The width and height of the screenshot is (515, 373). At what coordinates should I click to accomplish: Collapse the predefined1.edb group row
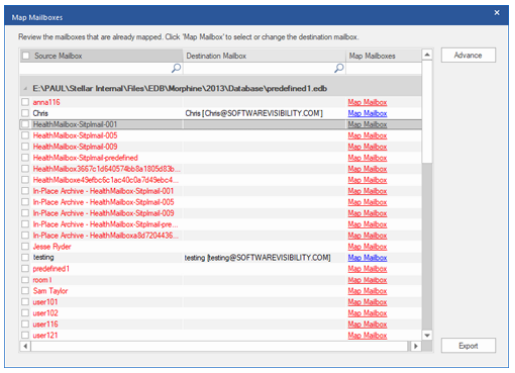[25, 89]
